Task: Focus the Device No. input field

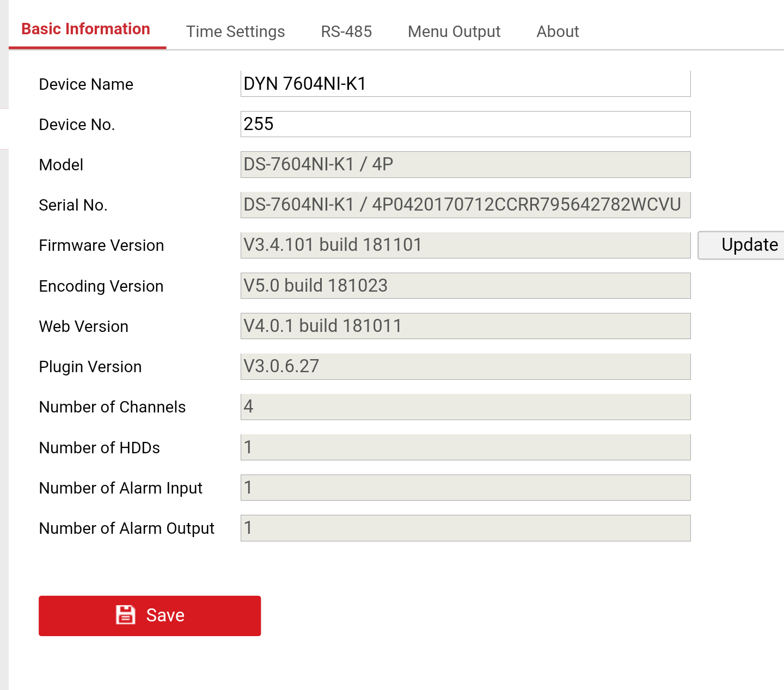Action: tap(465, 124)
